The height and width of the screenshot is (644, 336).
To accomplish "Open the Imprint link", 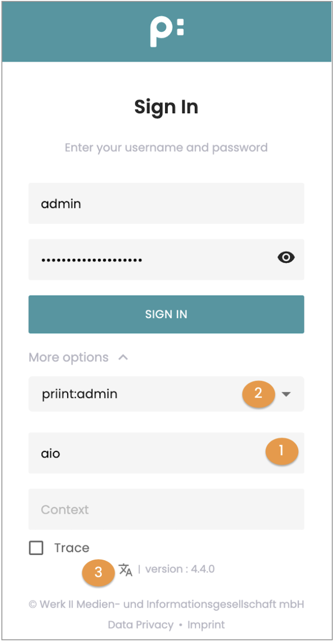I will 206,624.
